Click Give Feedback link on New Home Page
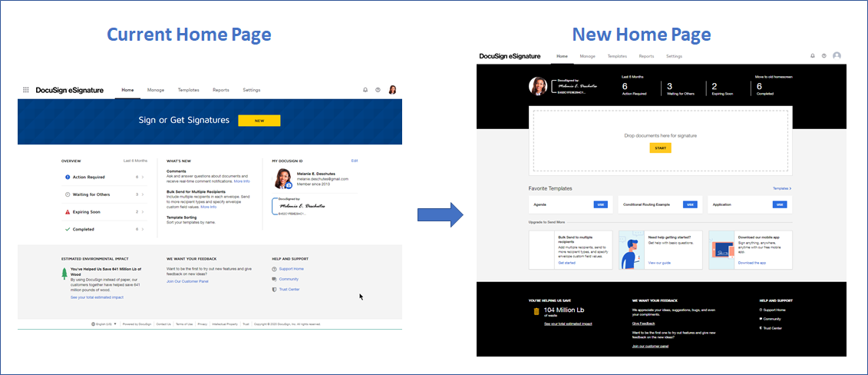Screen dimensions: 868x375 [x=644, y=323]
